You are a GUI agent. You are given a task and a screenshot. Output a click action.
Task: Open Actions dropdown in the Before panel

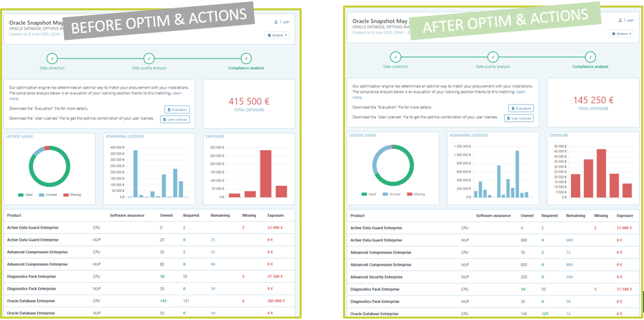click(x=278, y=35)
